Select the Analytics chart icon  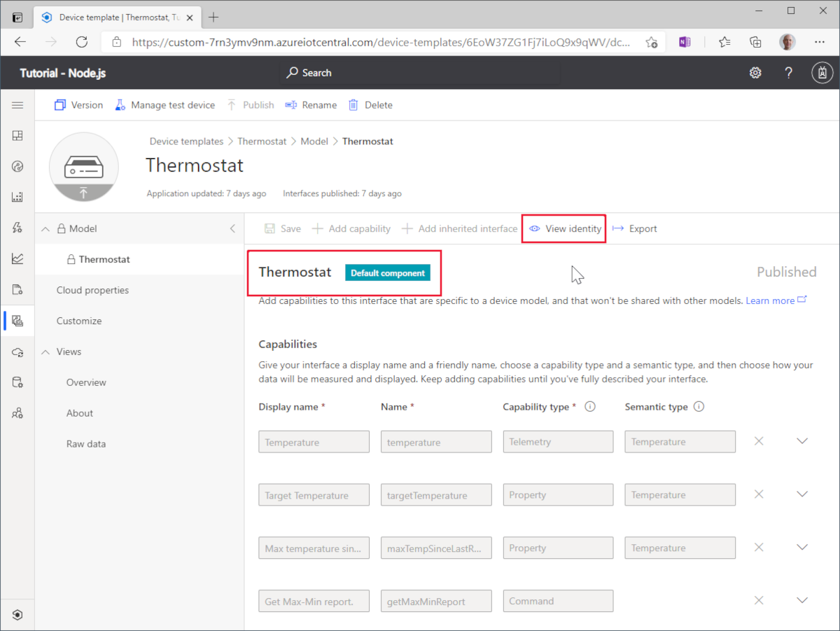(17, 258)
